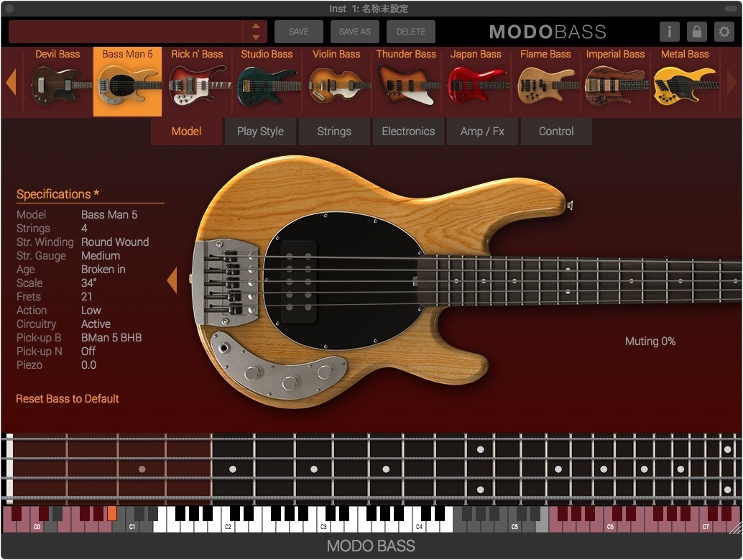Click the Specifications heading

pos(57,194)
